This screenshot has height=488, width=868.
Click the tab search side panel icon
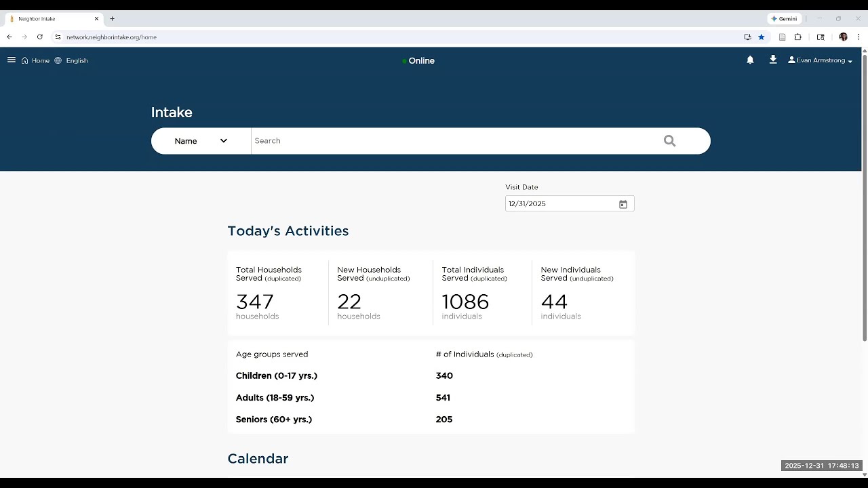point(821,37)
